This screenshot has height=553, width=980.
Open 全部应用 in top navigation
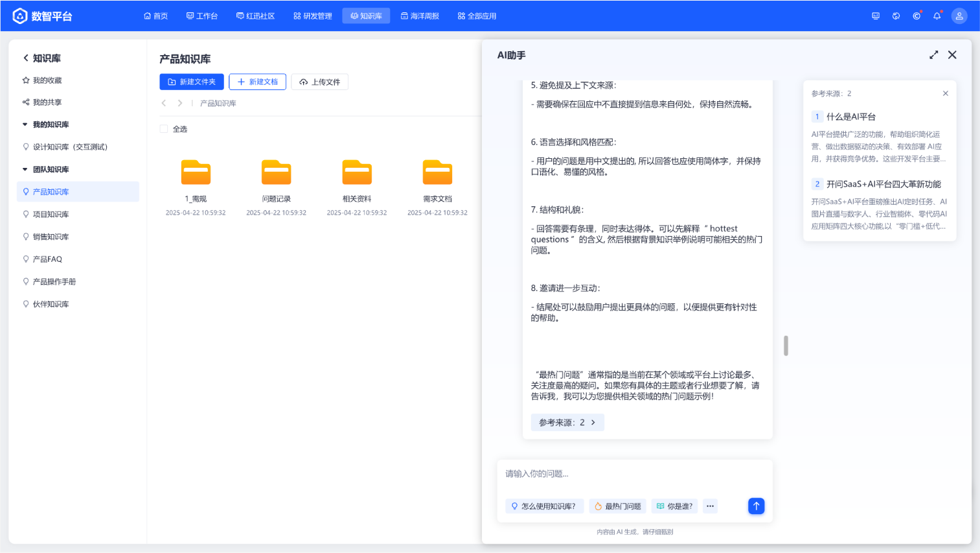click(477, 16)
